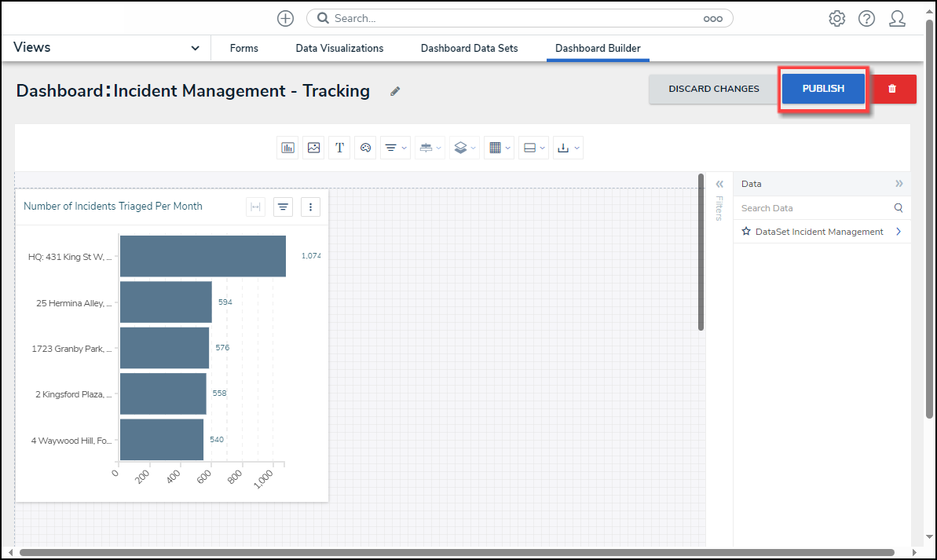The width and height of the screenshot is (937, 560).
Task: Open the Dashboard Data Sets tab
Action: coord(469,49)
